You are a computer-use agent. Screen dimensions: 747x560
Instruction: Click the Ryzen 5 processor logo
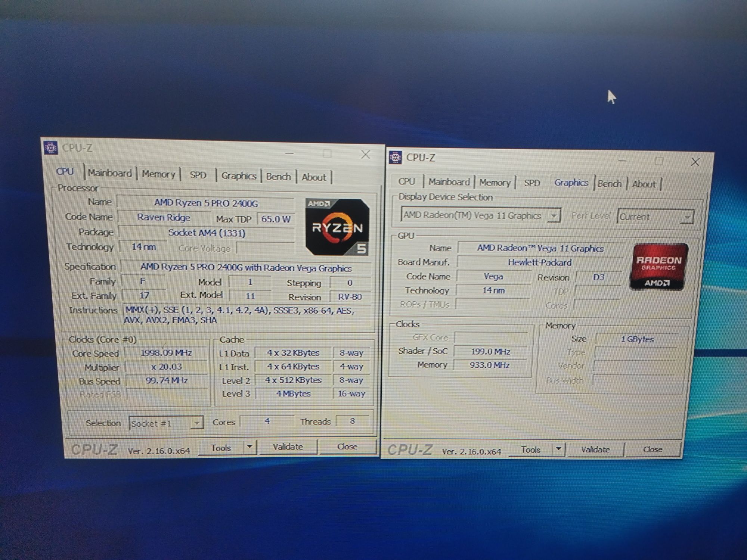pyautogui.click(x=337, y=227)
